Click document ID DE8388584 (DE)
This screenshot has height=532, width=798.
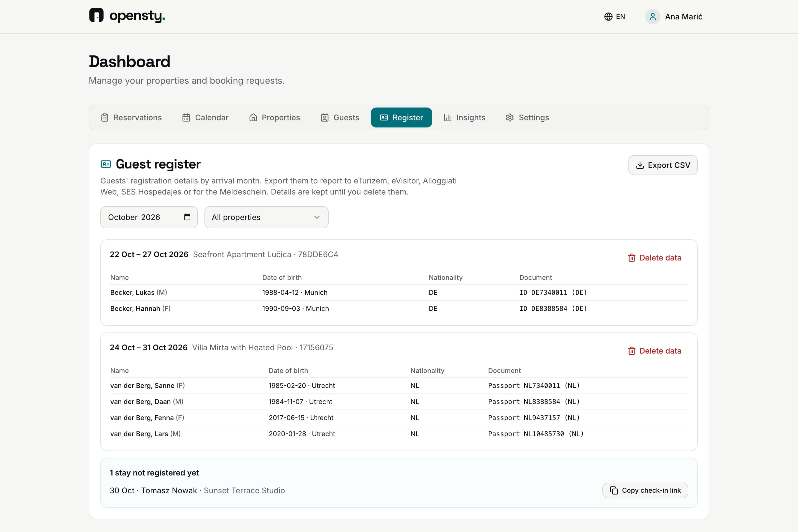553,308
